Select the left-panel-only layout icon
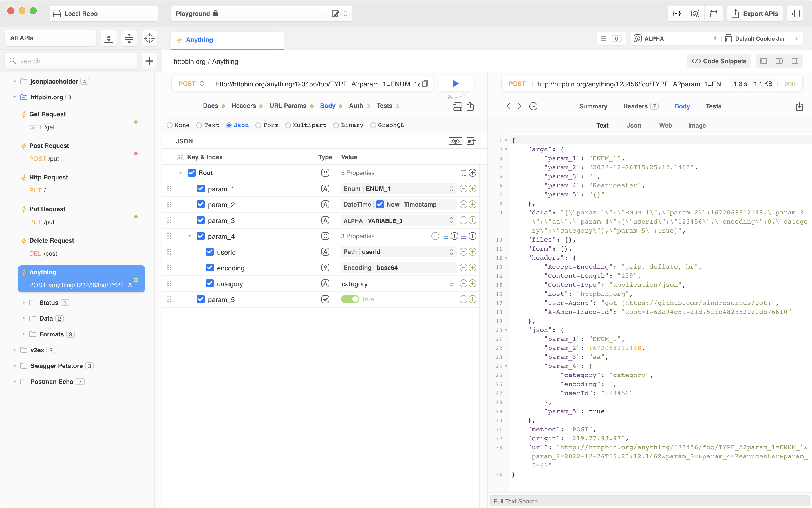The width and height of the screenshot is (812, 508). [x=763, y=61]
